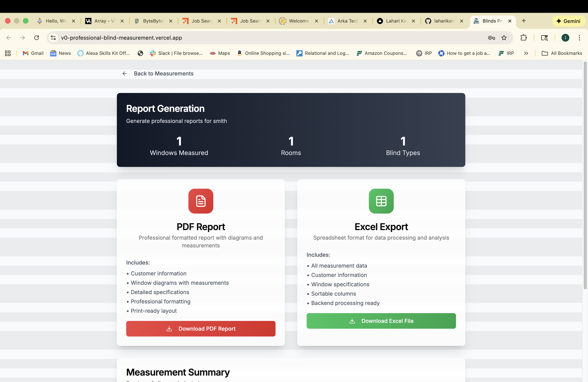Open the Gmail bookmark

click(33, 53)
